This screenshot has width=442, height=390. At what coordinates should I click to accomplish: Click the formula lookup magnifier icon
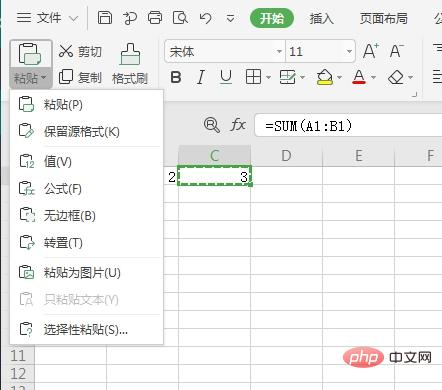coord(212,125)
